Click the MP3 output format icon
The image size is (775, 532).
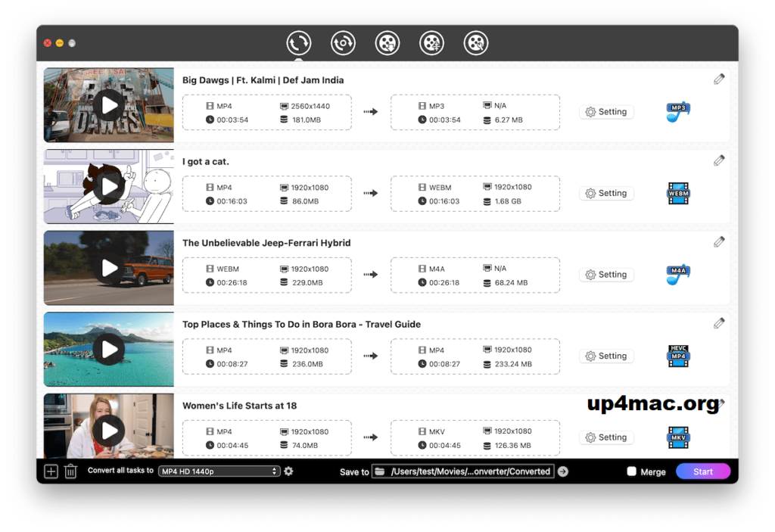[677, 112]
